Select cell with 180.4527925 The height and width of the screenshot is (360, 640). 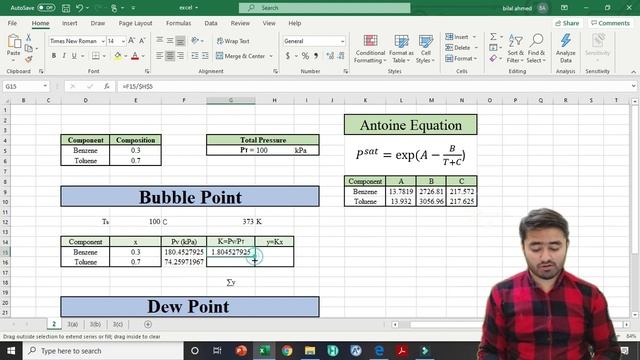click(x=184, y=252)
